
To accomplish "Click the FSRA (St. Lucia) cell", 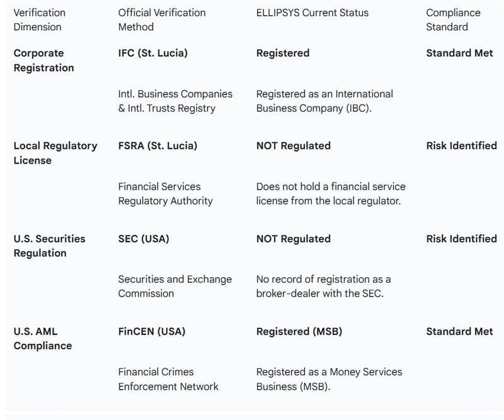I will click(x=157, y=145).
